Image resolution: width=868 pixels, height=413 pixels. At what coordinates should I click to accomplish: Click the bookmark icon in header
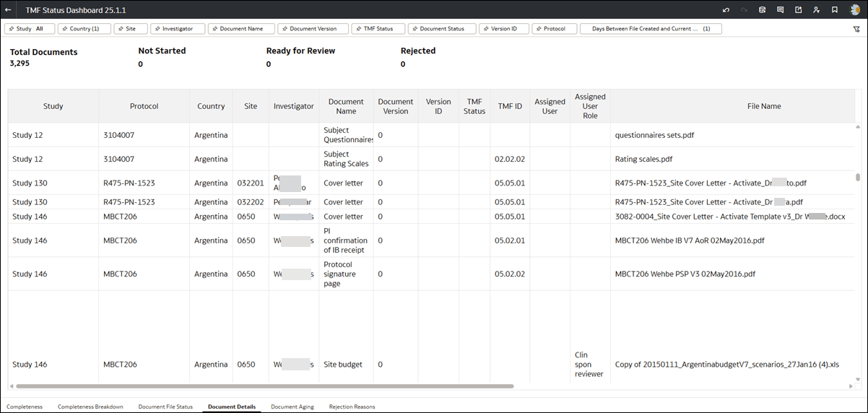(x=834, y=9)
